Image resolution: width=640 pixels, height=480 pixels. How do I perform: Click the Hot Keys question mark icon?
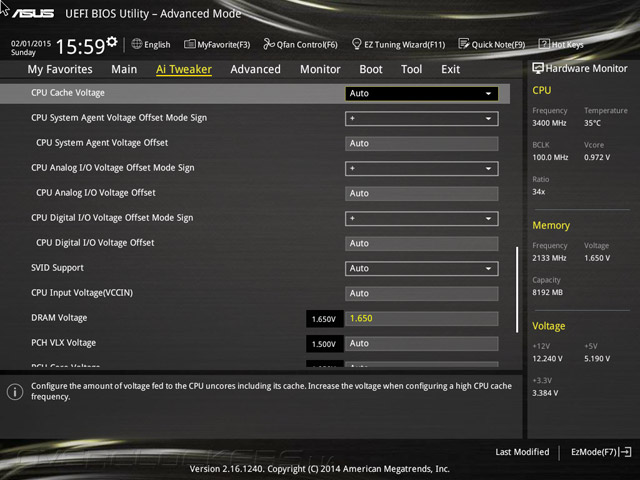click(544, 44)
